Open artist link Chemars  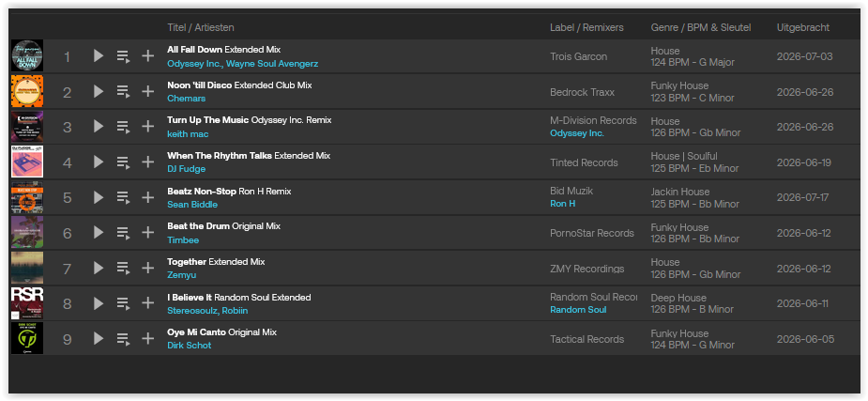[x=187, y=99]
